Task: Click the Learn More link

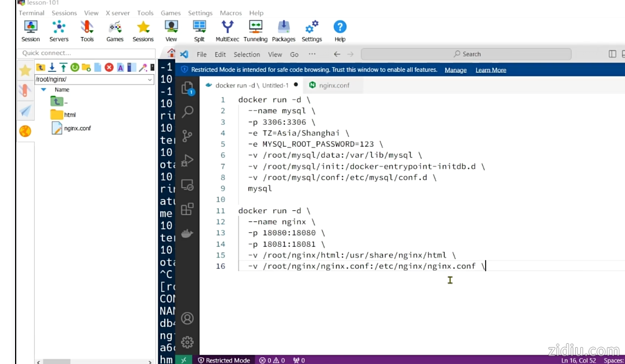Action: pyautogui.click(x=491, y=70)
